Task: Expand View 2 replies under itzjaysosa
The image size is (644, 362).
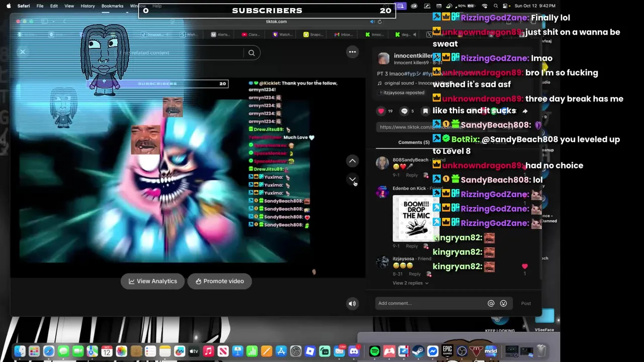Action: (410, 283)
